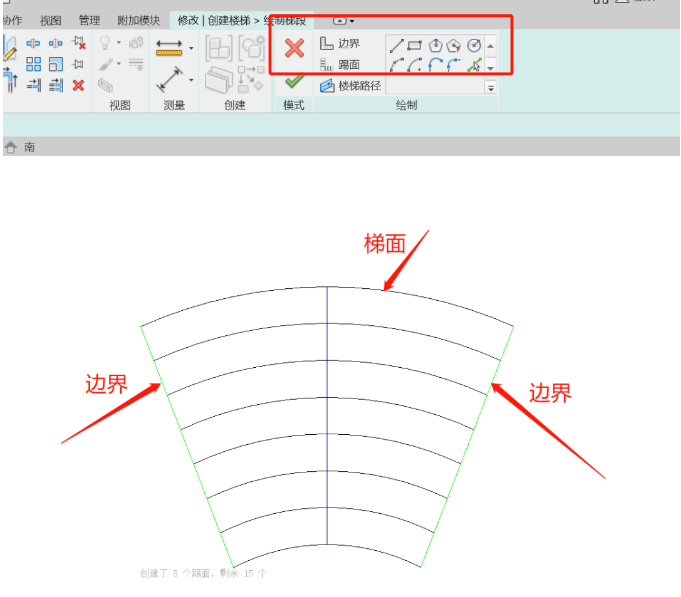Click the 绘制 panel title

407,105
